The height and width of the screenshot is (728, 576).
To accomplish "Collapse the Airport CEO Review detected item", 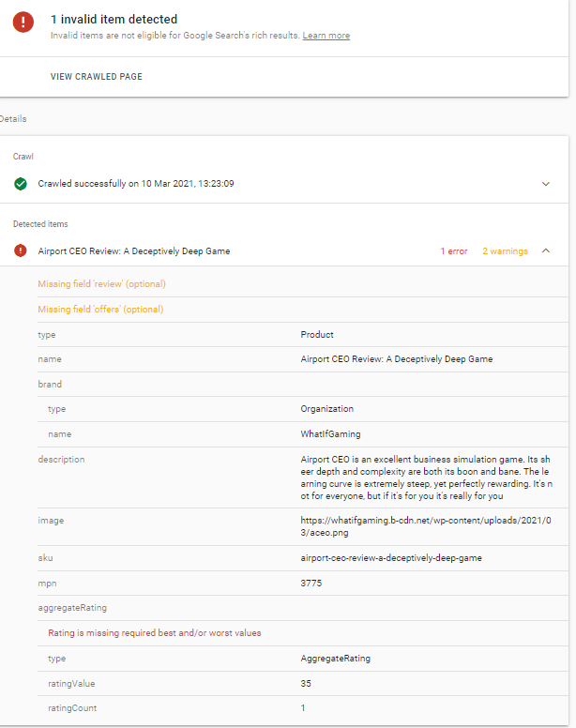I will tap(546, 250).
